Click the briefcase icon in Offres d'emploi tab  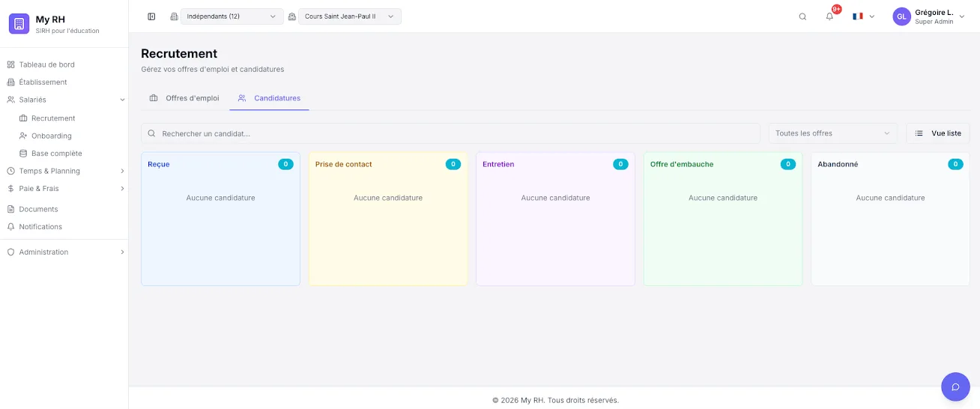click(x=154, y=98)
